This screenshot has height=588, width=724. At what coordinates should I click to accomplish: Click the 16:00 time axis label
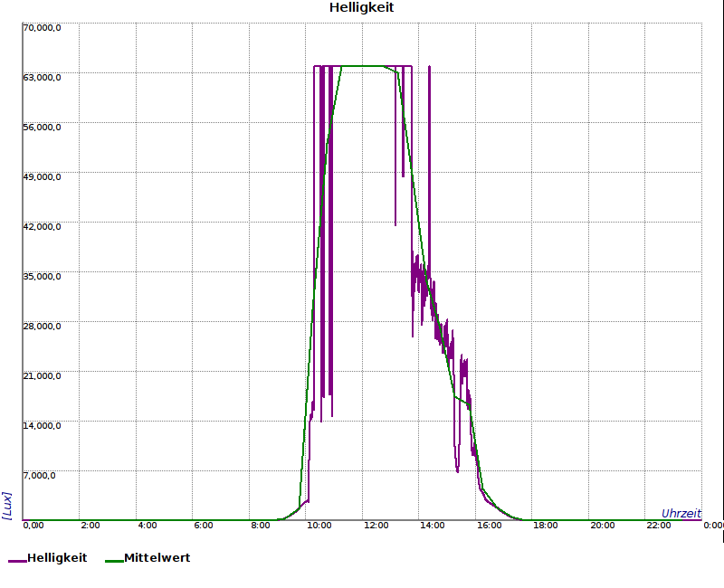pyautogui.click(x=490, y=526)
